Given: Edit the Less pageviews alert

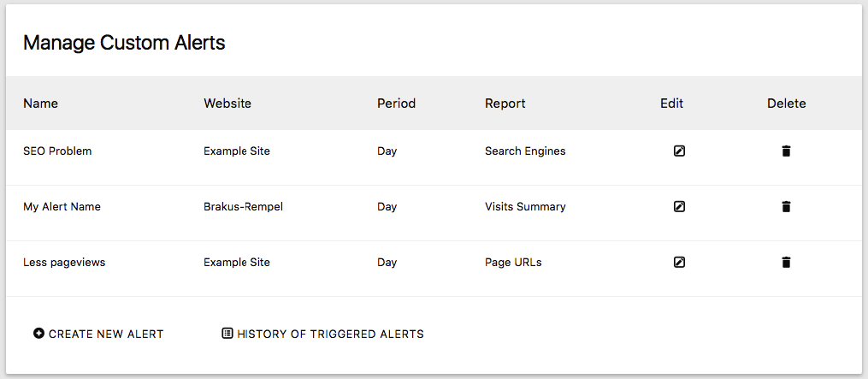Looking at the screenshot, I should [x=679, y=263].
